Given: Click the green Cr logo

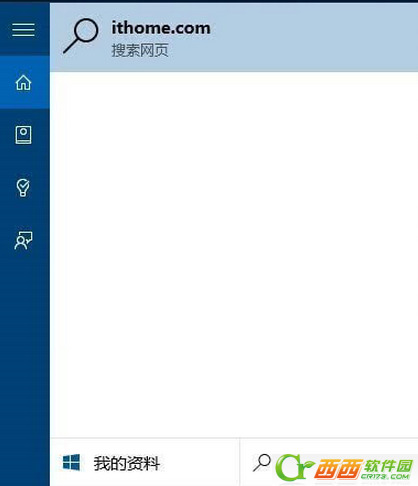Looking at the screenshot, I should click(294, 467).
